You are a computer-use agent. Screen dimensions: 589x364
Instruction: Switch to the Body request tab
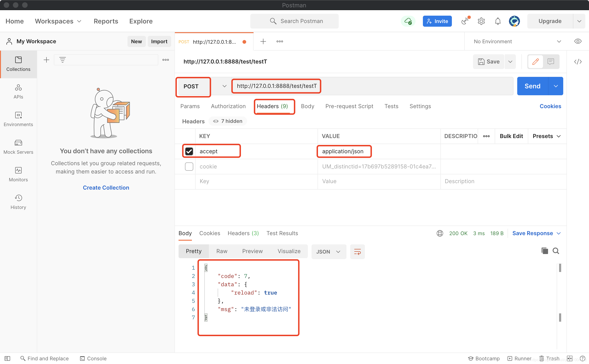point(308,106)
